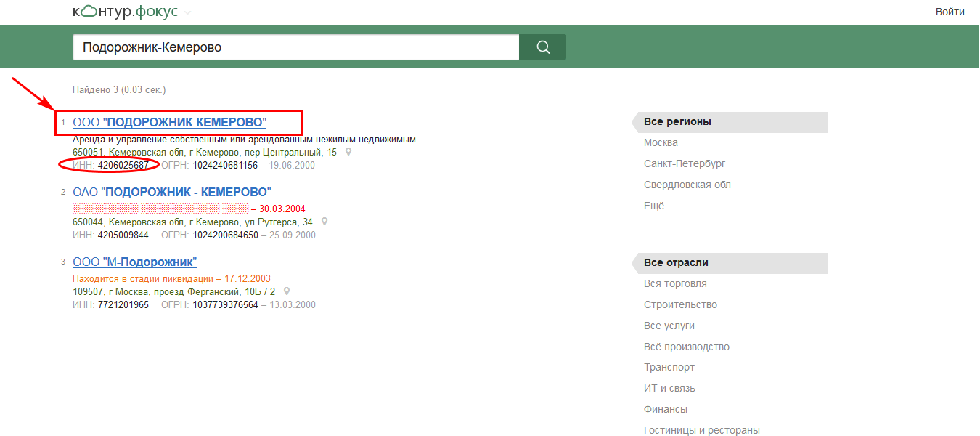Viewport: 980px width, 436px height.
Task: Filter by industry ИТ и связь
Action: [x=670, y=388]
